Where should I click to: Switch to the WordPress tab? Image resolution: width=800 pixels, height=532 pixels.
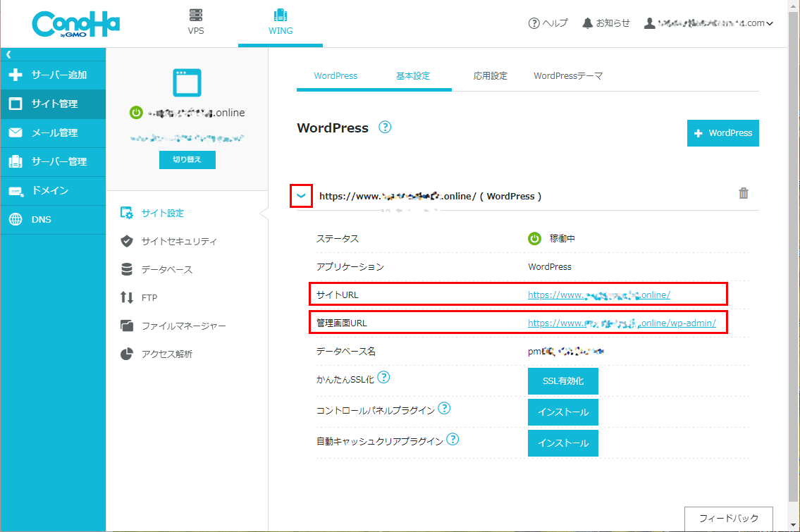pos(336,76)
